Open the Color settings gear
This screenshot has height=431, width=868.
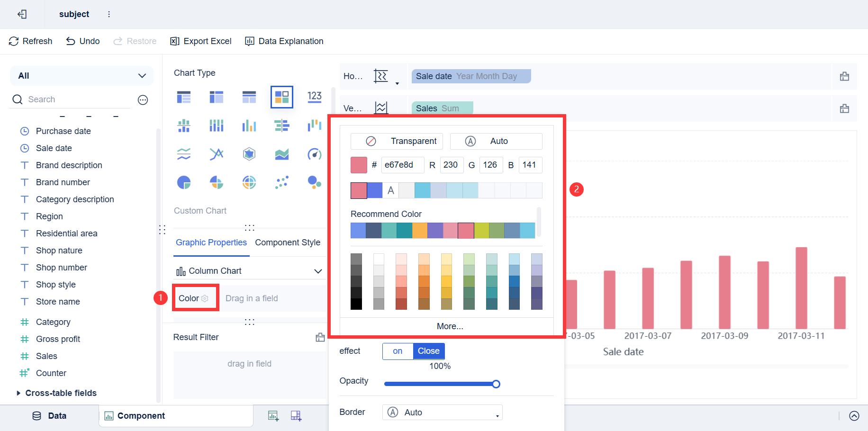pos(205,298)
